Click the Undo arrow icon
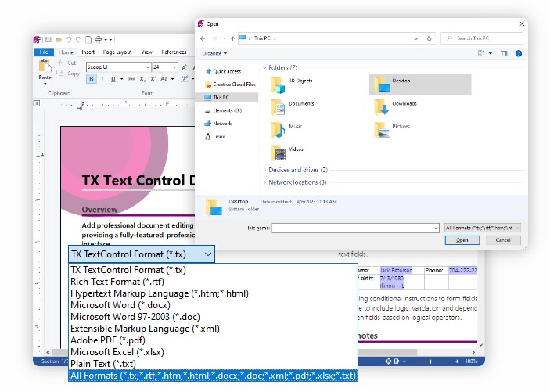Screen dimensions: 550x392 69,40
